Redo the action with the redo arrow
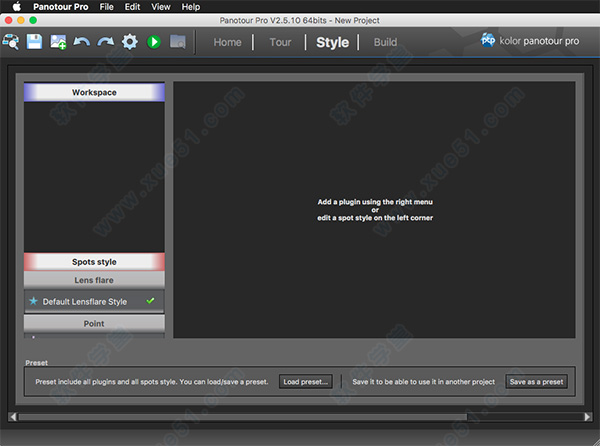Screen dimensions: 600x446 (106, 42)
